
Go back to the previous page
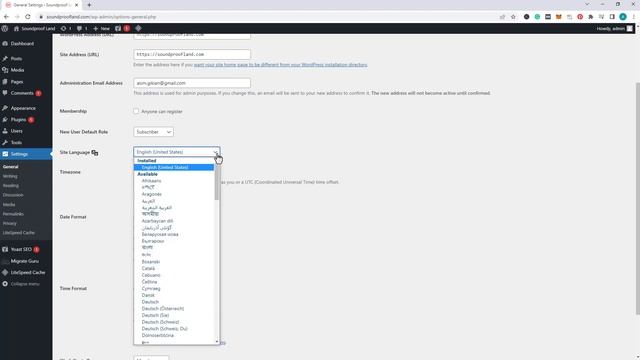(x=6, y=17)
